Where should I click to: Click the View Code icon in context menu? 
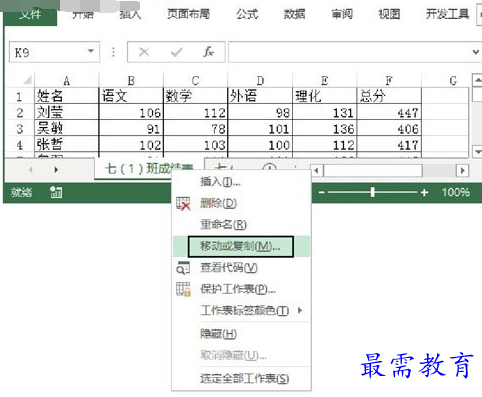(x=183, y=268)
